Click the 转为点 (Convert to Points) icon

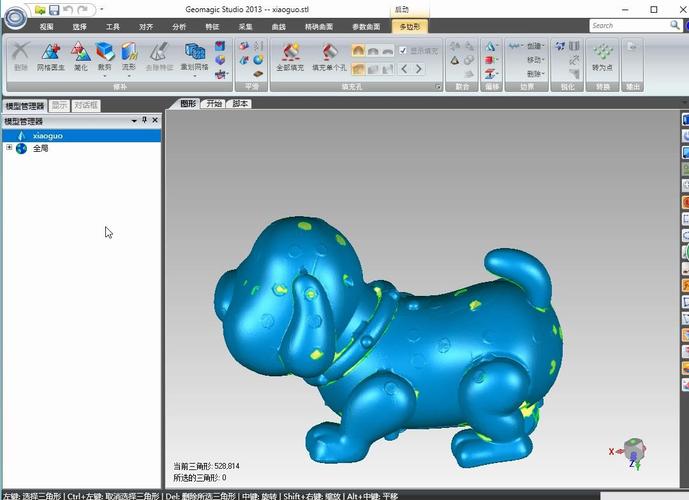pyautogui.click(x=602, y=57)
